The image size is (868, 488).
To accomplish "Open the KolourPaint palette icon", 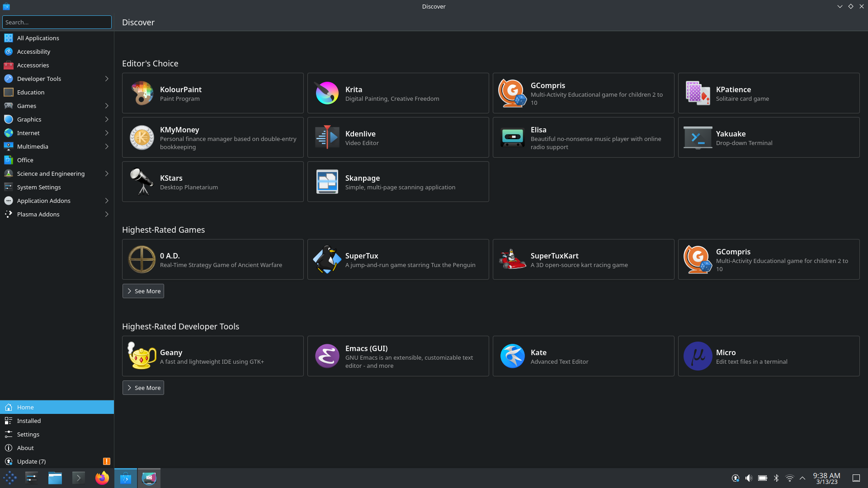I will click(x=142, y=93).
